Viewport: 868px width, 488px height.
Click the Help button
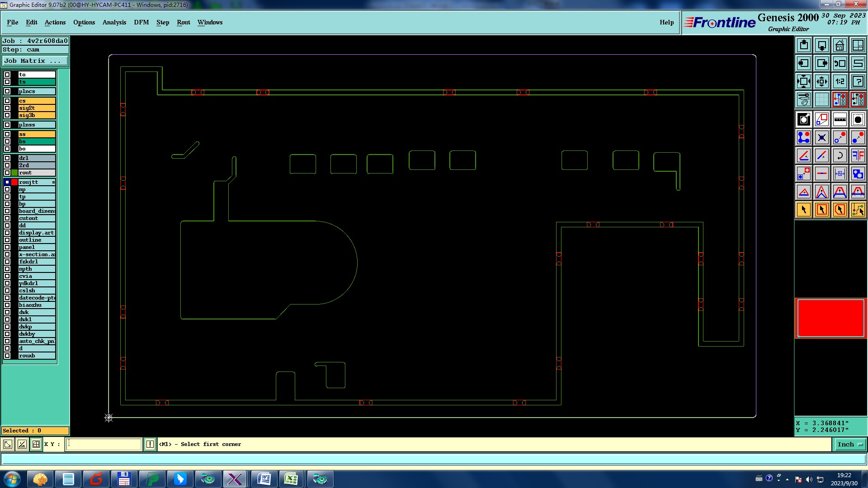pyautogui.click(x=666, y=22)
